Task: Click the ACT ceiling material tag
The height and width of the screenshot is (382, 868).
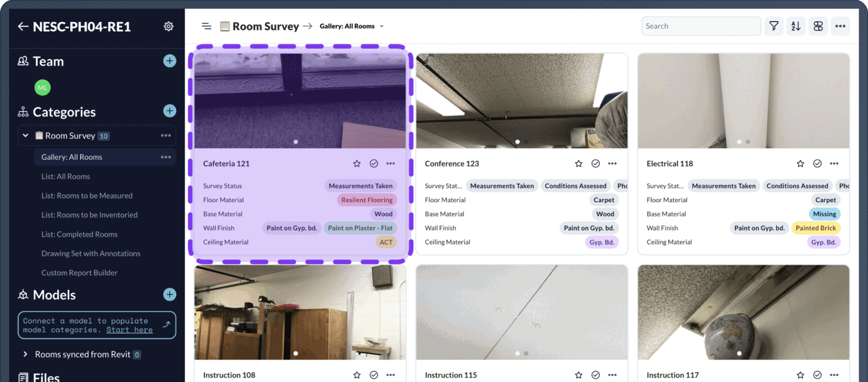Action: tap(386, 242)
